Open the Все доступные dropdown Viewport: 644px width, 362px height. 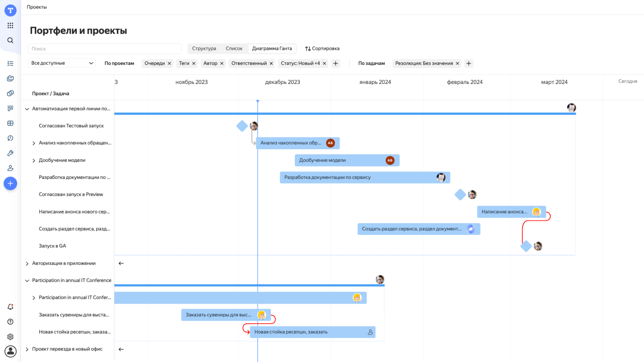[x=62, y=63]
